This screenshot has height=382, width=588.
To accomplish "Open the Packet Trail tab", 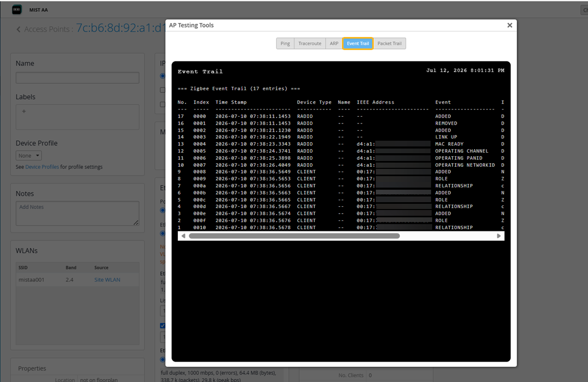I will pos(389,43).
